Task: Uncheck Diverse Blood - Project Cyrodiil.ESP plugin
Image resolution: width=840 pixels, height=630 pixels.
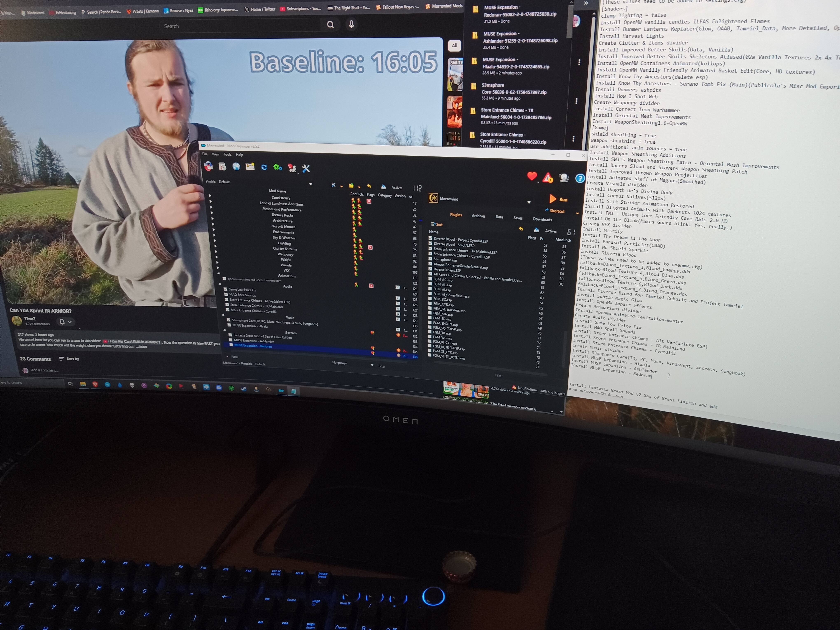Action: pyautogui.click(x=431, y=238)
